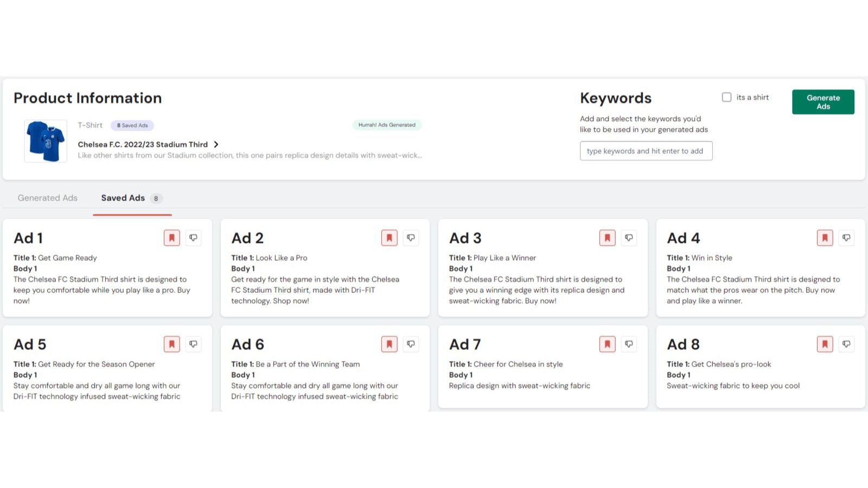This screenshot has width=868, height=488.
Task: Switch to the Generated Ads tab
Action: pos(48,198)
